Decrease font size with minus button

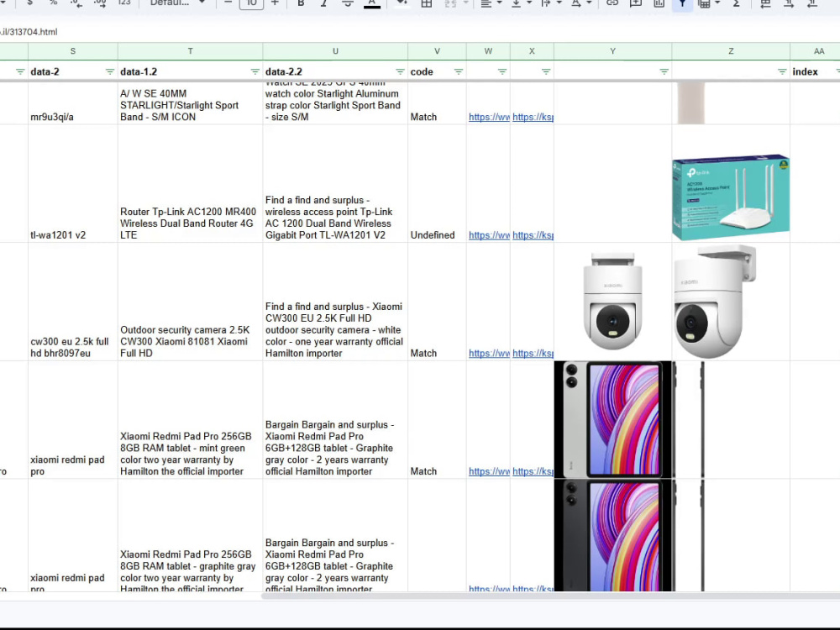(x=228, y=3)
